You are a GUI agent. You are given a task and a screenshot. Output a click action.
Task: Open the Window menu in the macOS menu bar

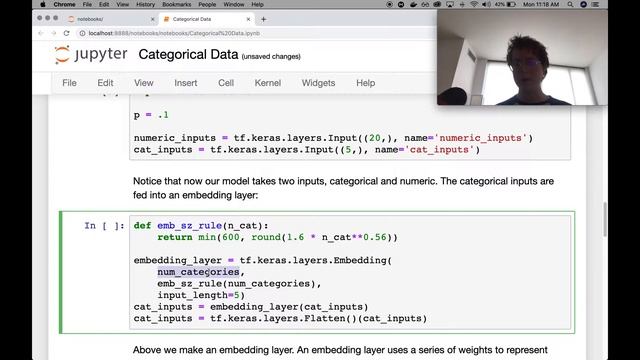(233, 4)
